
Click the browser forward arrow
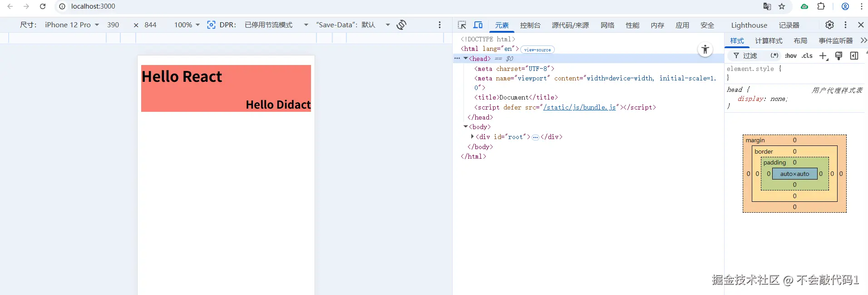click(x=26, y=6)
